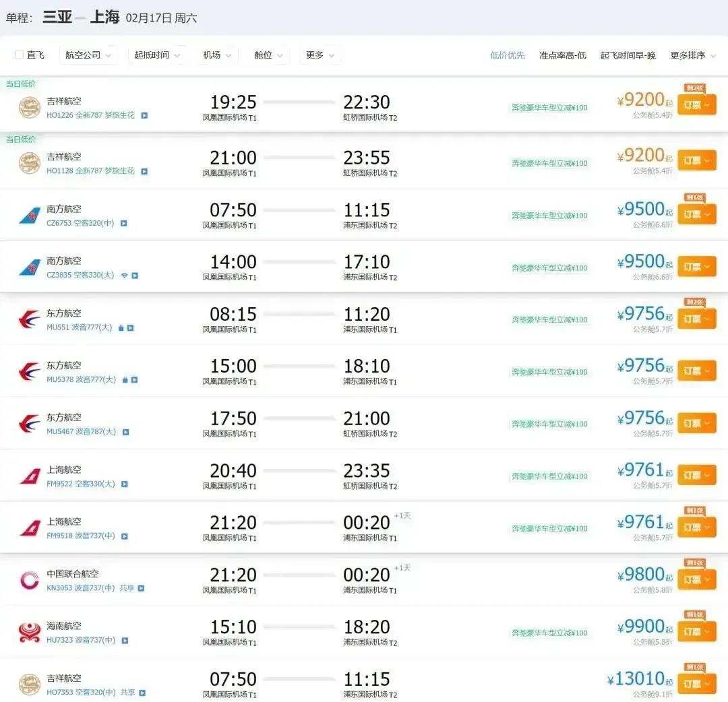The image size is (728, 702).
Task: Expand the 舱位 cabin class dropdown
Action: 268,55
